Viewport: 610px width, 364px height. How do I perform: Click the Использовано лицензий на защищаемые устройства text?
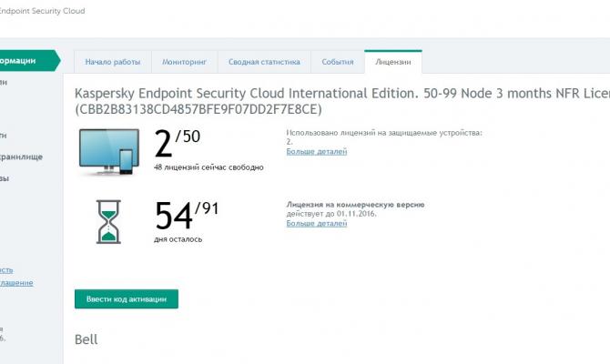(384, 133)
